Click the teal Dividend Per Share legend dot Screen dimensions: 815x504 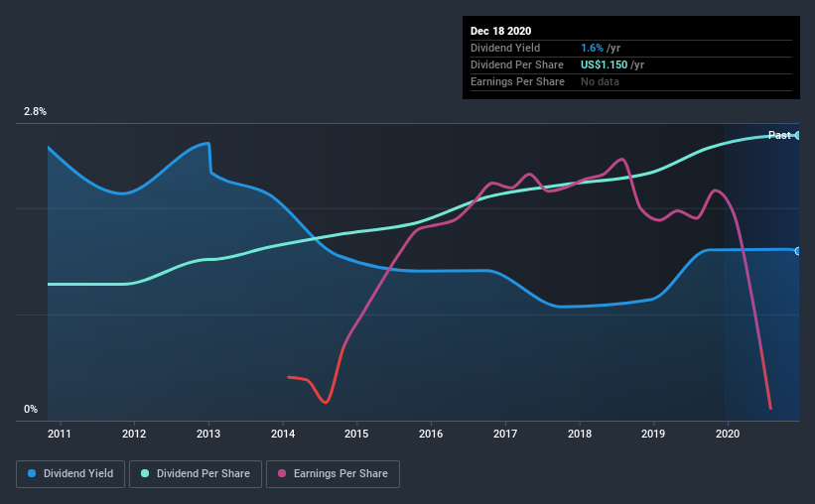point(145,473)
